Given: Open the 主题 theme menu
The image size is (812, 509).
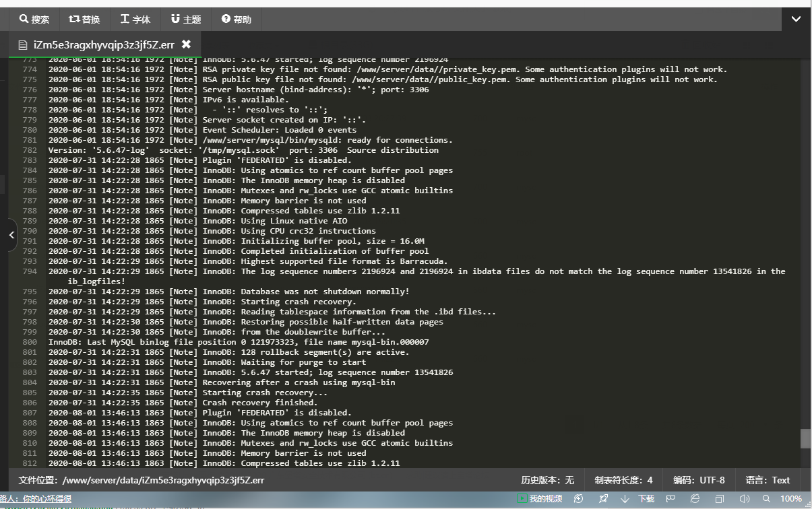Looking at the screenshot, I should pyautogui.click(x=186, y=20).
